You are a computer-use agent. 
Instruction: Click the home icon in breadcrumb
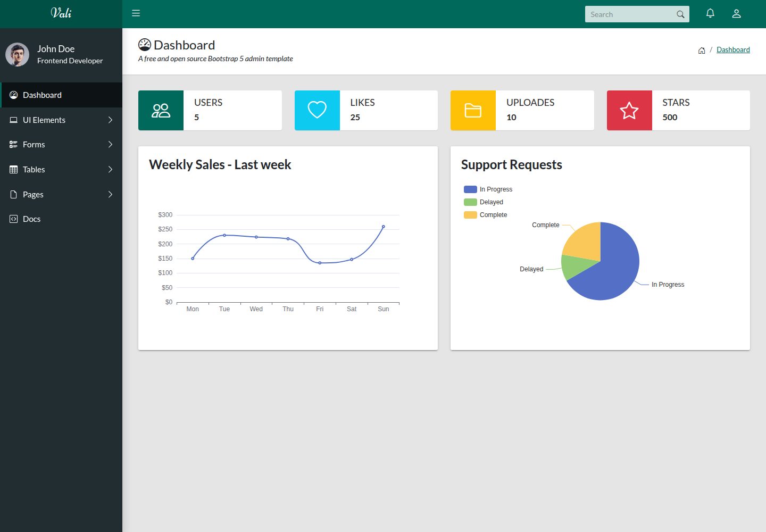tap(702, 50)
